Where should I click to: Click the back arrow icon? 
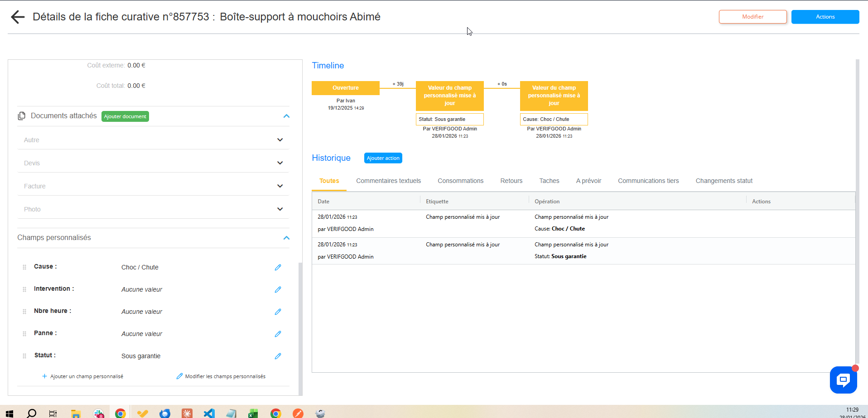(18, 17)
